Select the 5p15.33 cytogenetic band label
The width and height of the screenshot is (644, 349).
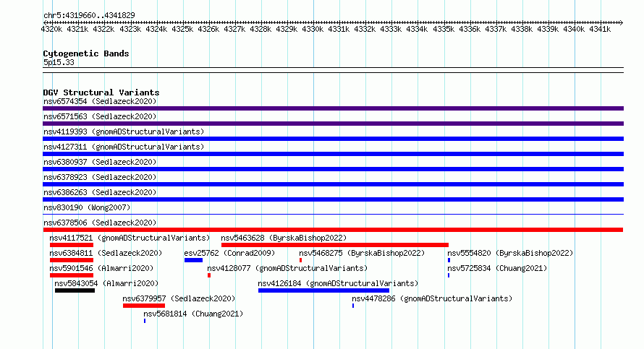59,62
